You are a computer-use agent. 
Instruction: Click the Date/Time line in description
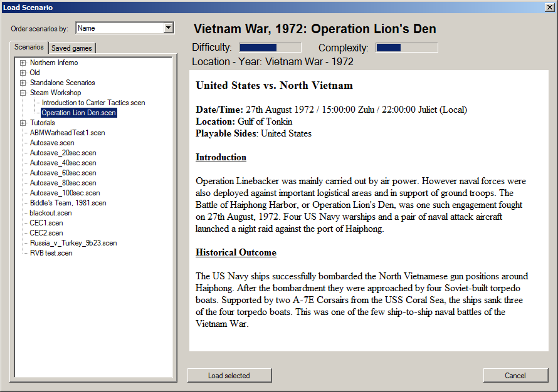tap(331, 110)
